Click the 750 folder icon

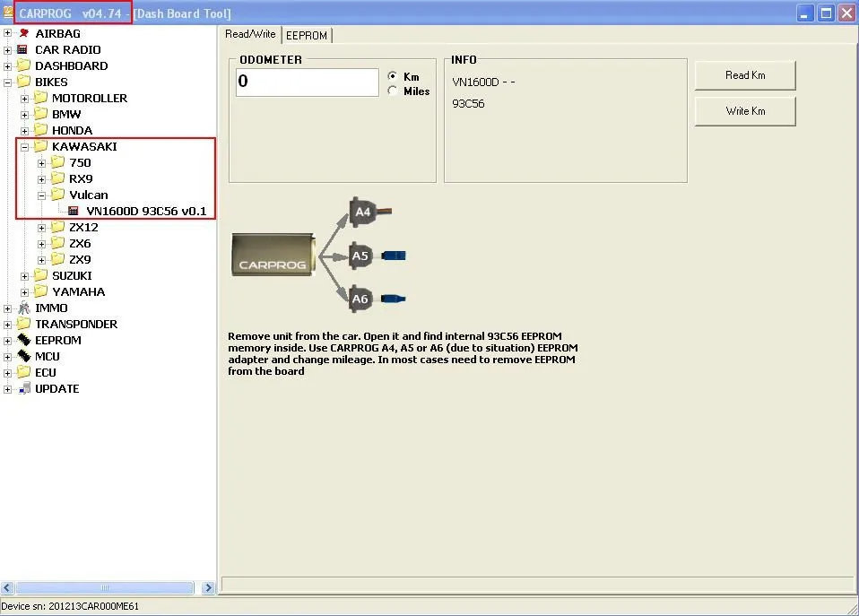[x=57, y=162]
